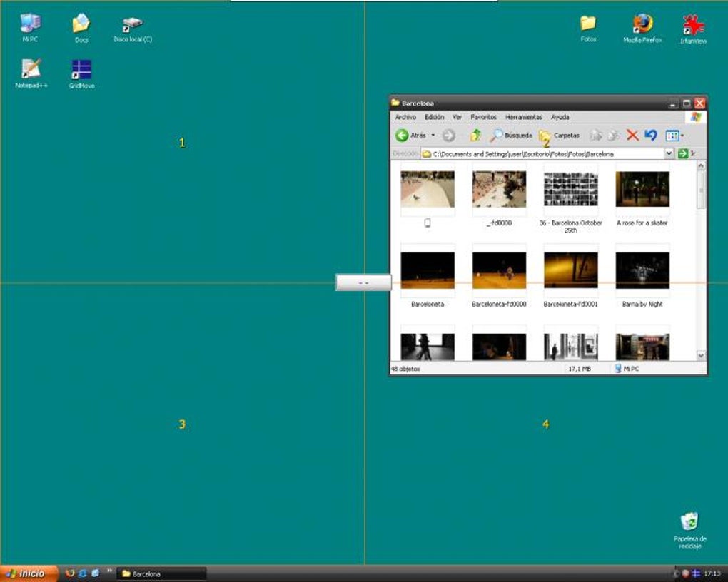The height and width of the screenshot is (582, 728).
Task: Open the Favoritos menu
Action: pyautogui.click(x=483, y=117)
